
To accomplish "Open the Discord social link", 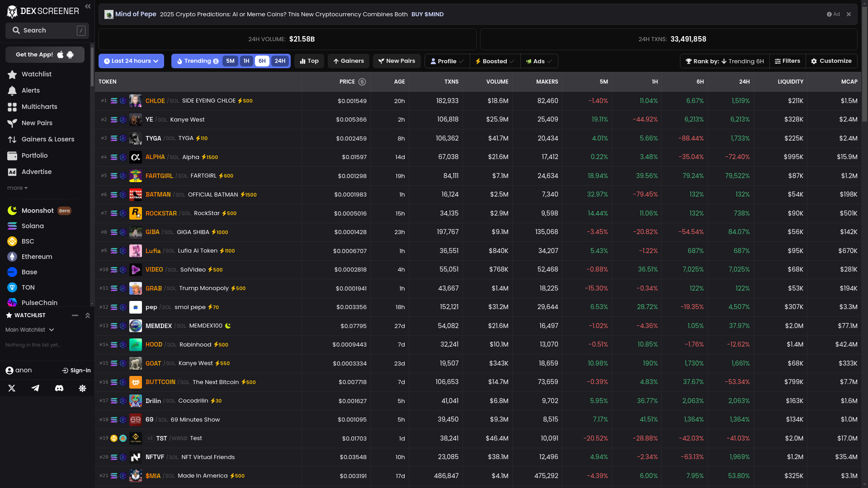I will point(59,388).
